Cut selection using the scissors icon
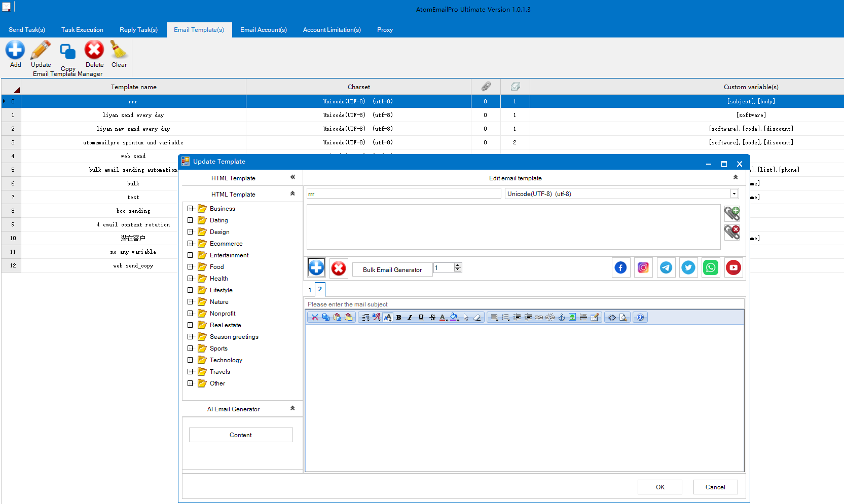Image resolution: width=844 pixels, height=504 pixels. pos(315,317)
